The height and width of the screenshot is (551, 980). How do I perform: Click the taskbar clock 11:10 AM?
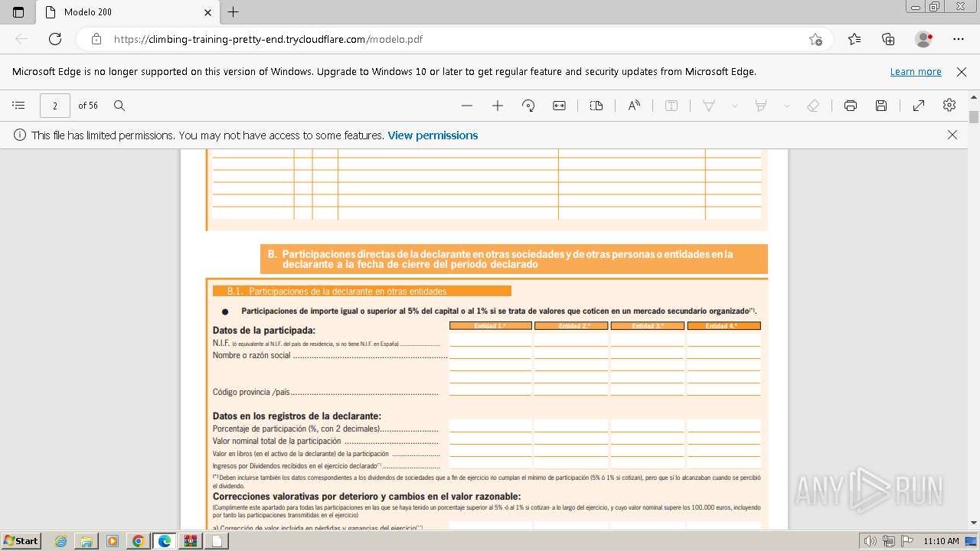(x=941, y=541)
